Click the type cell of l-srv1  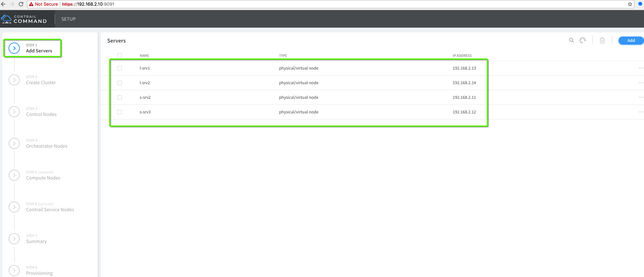(x=298, y=68)
